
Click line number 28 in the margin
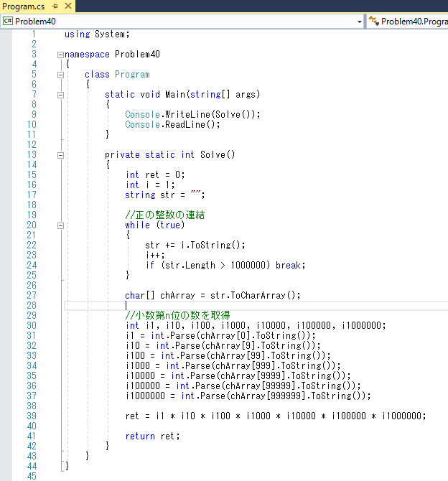pyautogui.click(x=32, y=306)
